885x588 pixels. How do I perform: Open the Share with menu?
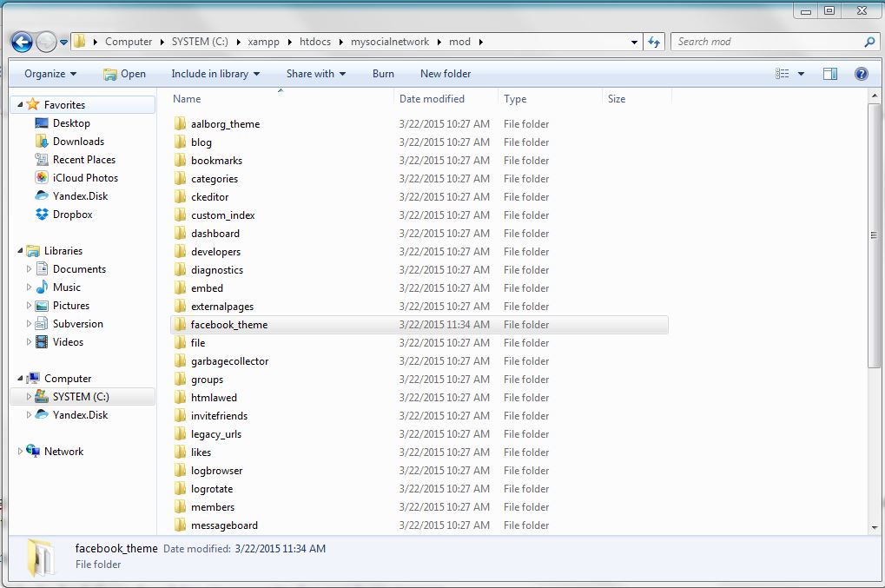[x=316, y=74]
